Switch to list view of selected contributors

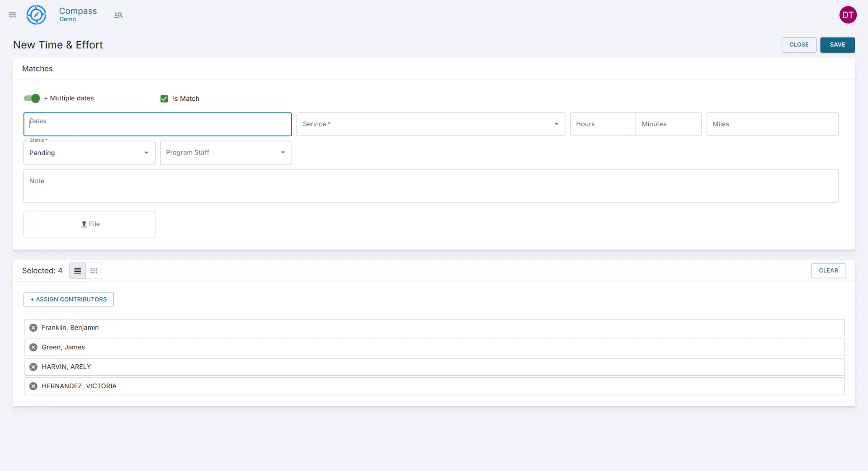pos(77,271)
